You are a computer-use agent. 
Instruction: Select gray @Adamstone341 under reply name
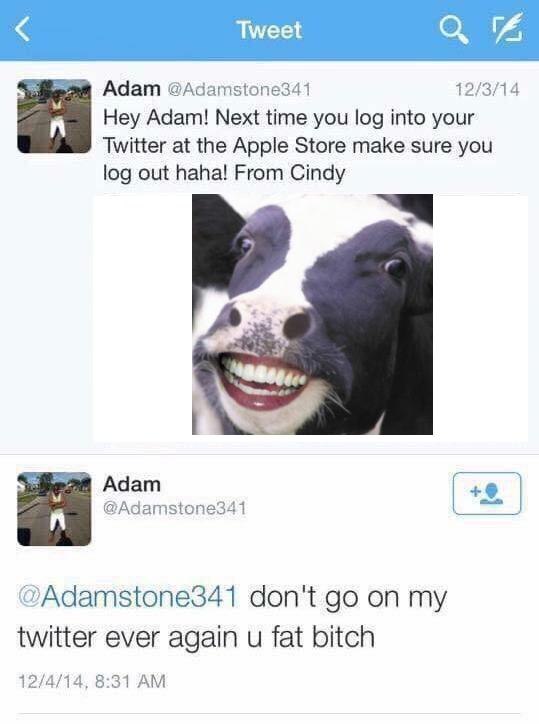click(x=175, y=508)
